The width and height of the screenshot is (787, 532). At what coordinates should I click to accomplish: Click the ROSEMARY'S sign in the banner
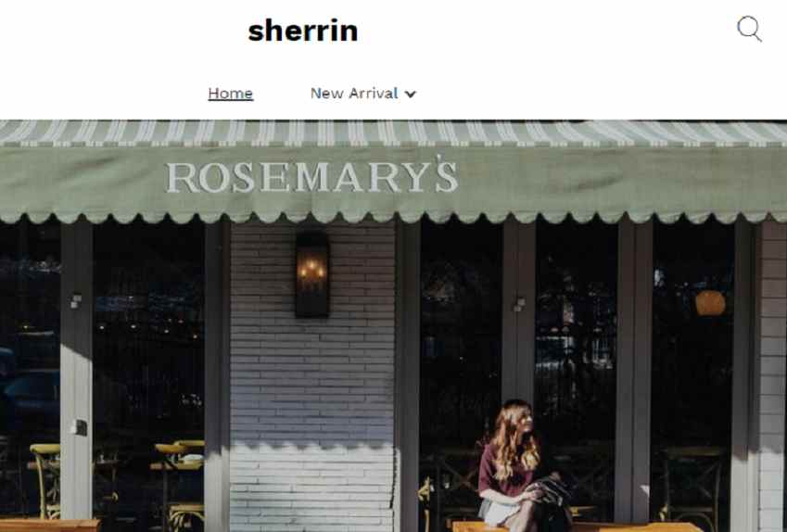pos(311,174)
